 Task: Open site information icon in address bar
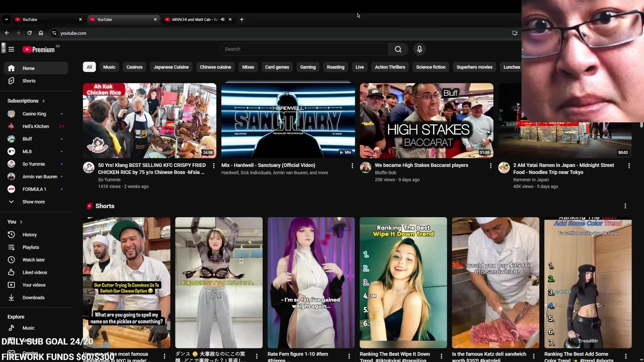(54, 33)
